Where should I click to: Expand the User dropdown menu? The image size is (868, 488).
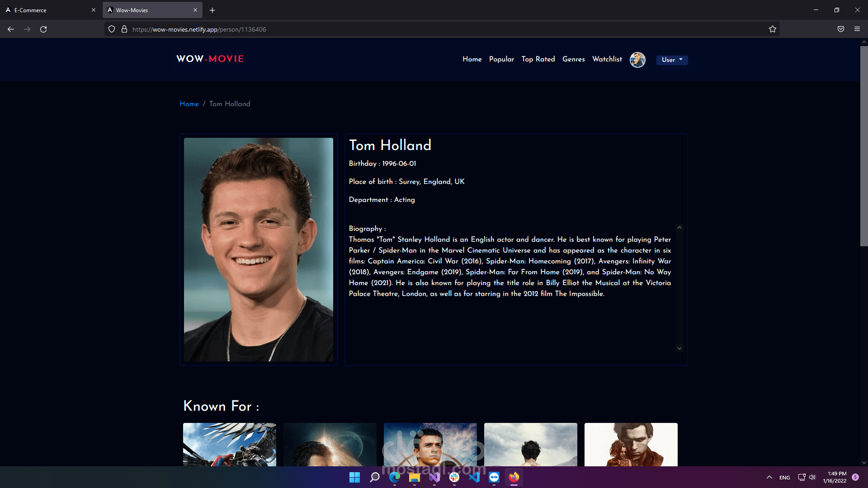click(672, 60)
